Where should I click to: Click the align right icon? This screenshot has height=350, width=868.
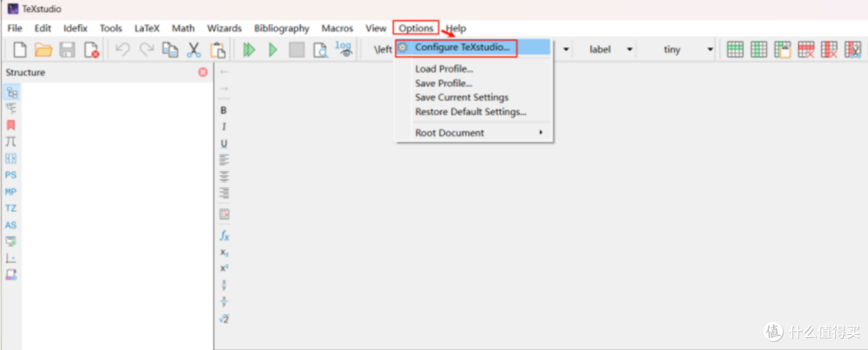(x=224, y=193)
